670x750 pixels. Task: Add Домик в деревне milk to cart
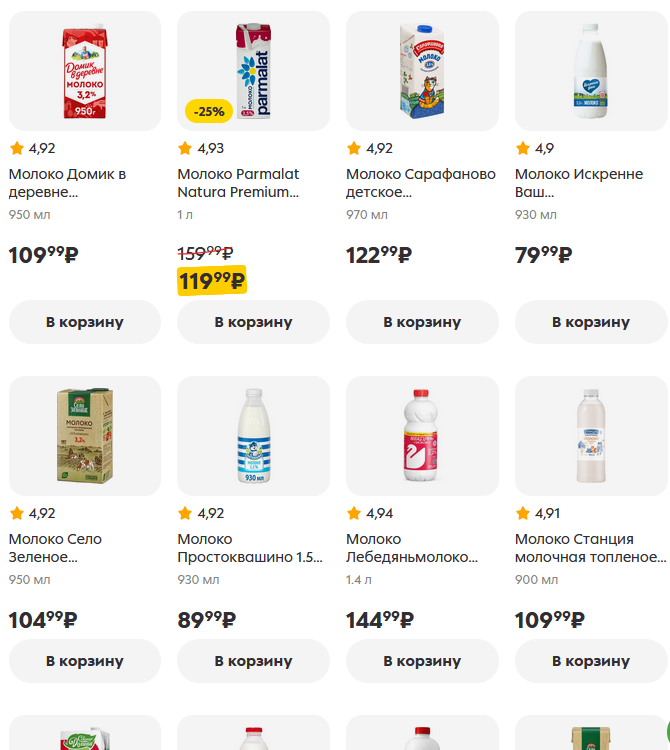pyautogui.click(x=85, y=322)
